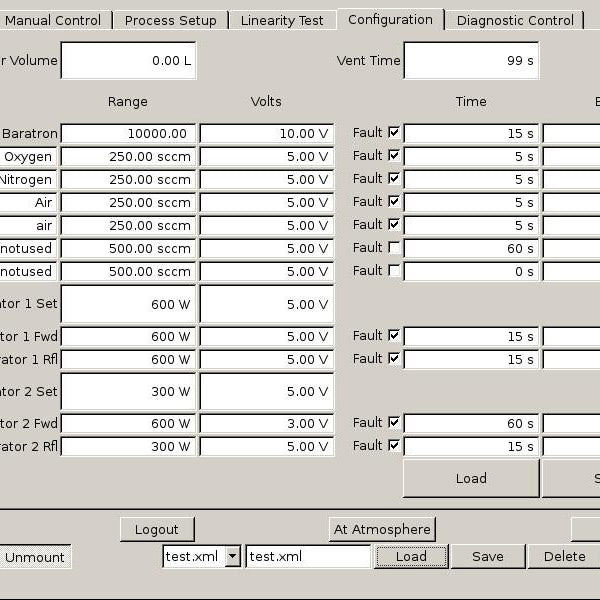Click the Save button next to Delete
This screenshot has height=600, width=600.
487,557
